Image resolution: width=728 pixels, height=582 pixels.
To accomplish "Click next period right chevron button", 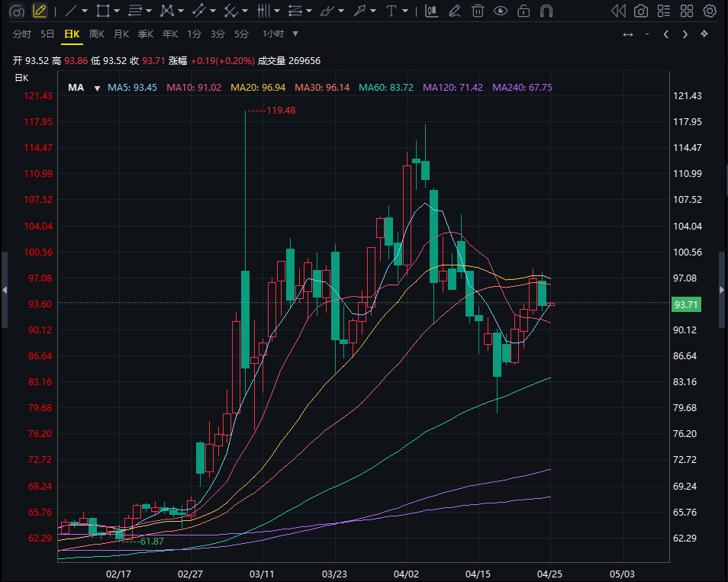I will pos(685,34).
